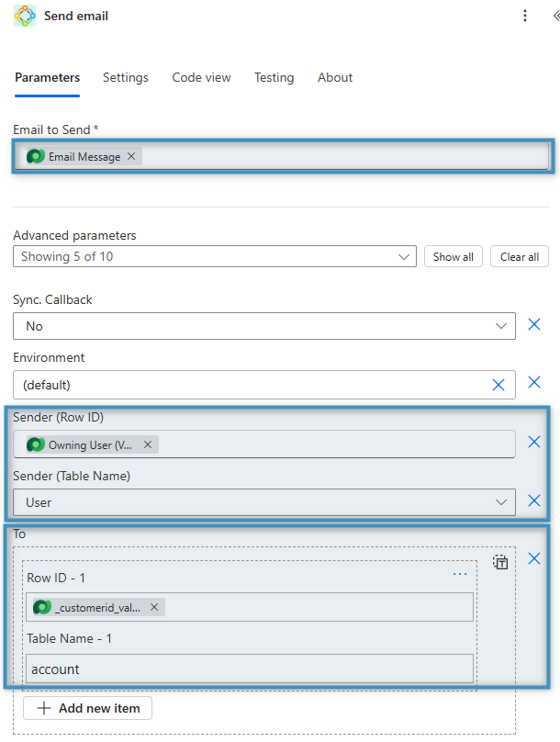The image size is (560, 742).
Task: Open the Sync. Callback dropdown
Action: (500, 326)
